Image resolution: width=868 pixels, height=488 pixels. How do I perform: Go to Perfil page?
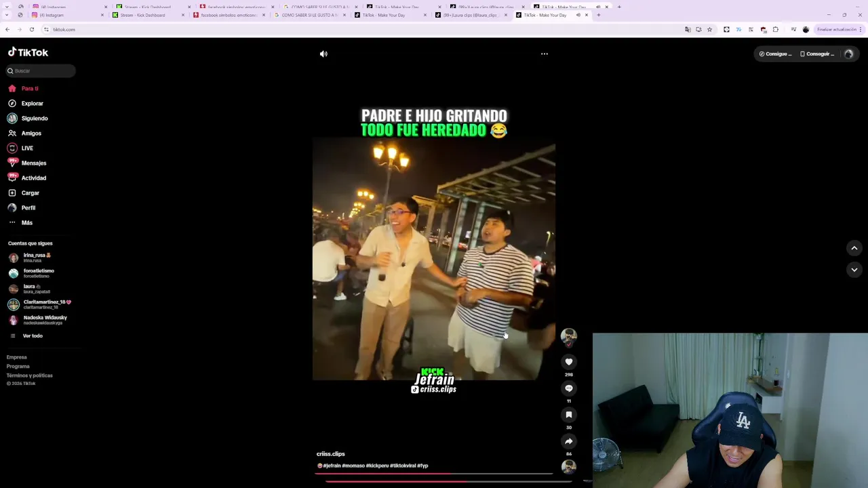(22, 208)
